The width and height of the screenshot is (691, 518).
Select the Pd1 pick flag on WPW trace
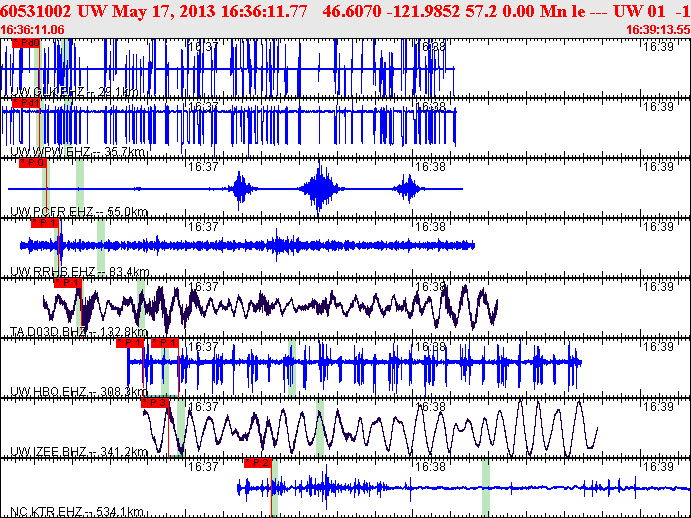pos(26,103)
